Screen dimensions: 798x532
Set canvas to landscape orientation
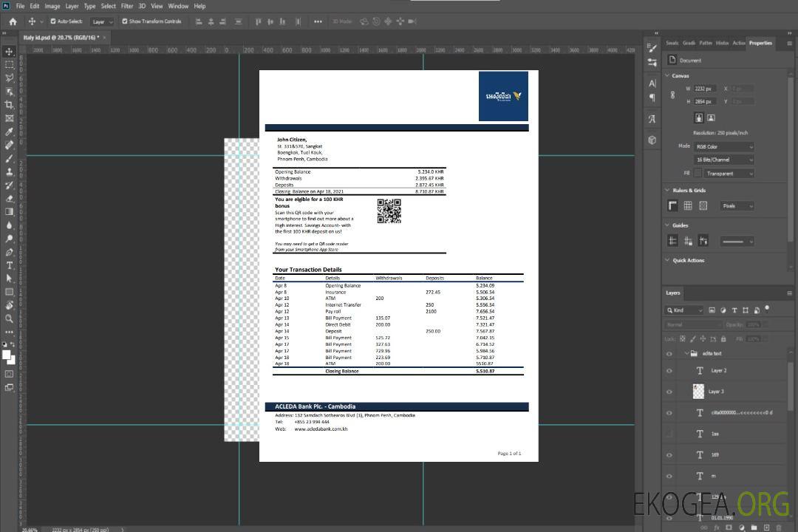point(711,118)
